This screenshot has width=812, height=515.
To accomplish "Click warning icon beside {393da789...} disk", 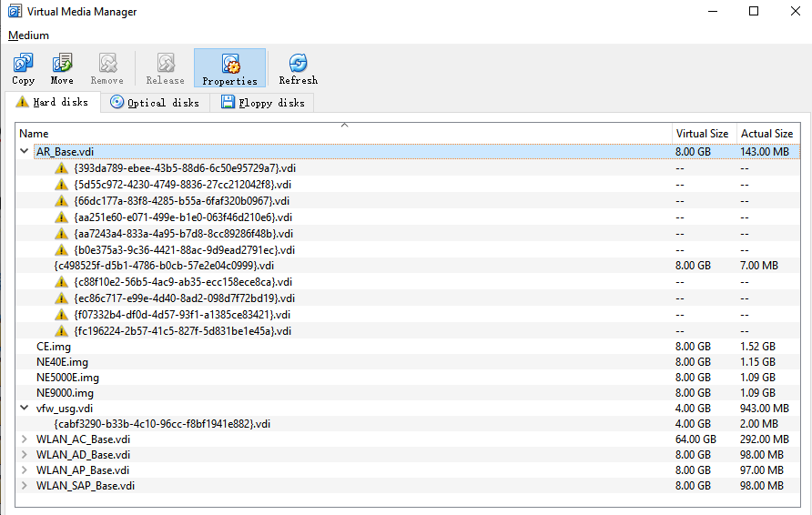I will click(x=62, y=168).
